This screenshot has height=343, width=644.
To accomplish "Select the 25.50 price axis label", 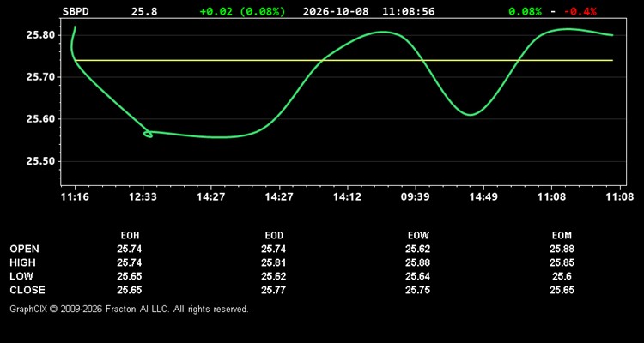I will coord(40,161).
